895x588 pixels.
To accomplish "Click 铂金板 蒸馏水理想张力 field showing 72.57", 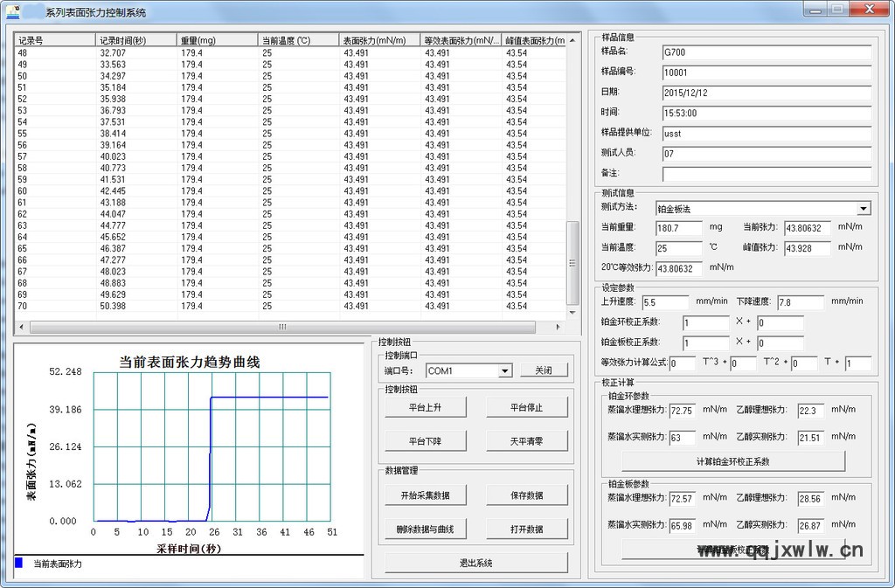I will pyautogui.click(x=683, y=499).
